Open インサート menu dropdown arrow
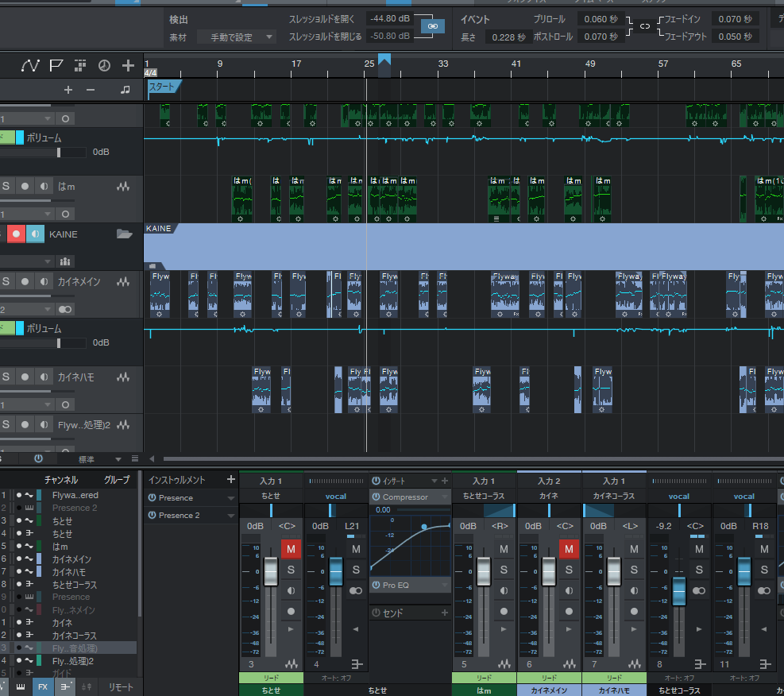The width and height of the screenshot is (784, 696). pyautogui.click(x=434, y=481)
